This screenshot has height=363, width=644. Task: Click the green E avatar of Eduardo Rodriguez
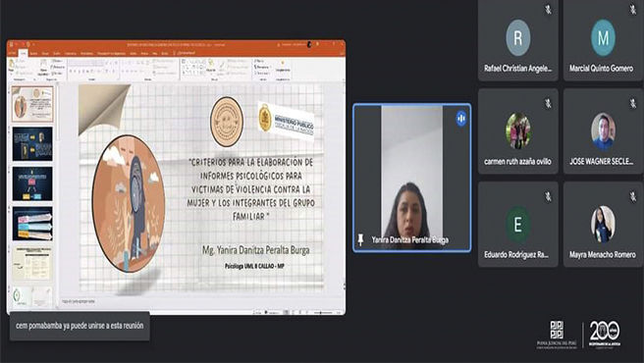click(518, 225)
